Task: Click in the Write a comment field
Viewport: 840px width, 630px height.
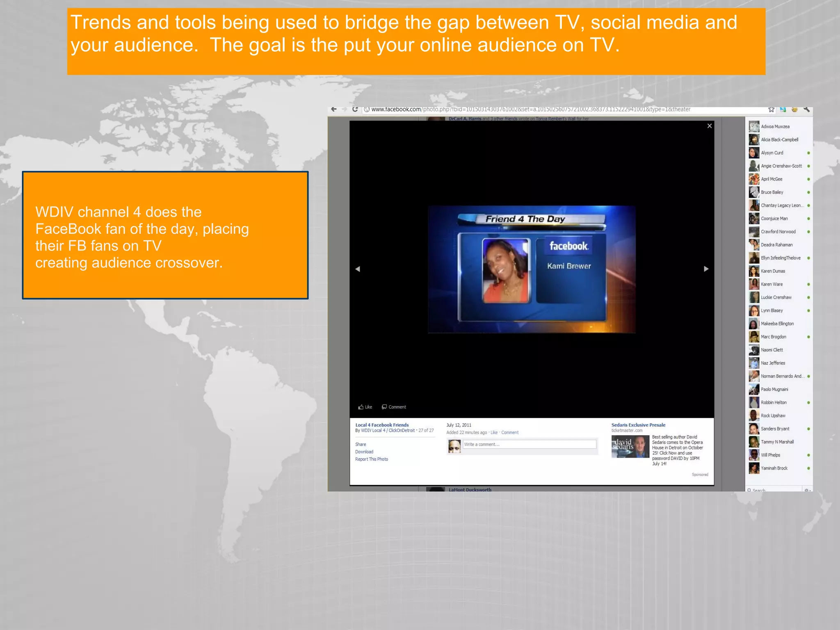Action: [x=530, y=444]
